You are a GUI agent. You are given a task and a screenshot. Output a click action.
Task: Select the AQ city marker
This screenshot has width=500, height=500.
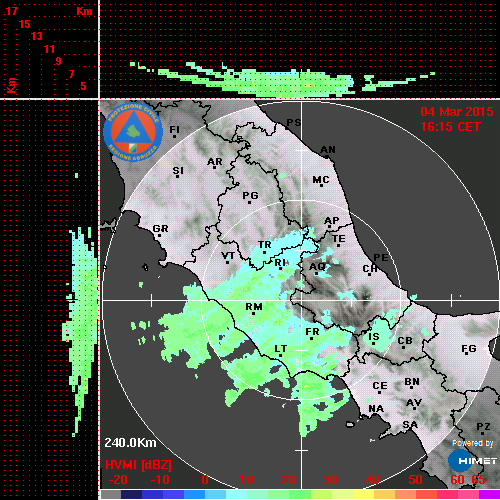pyautogui.click(x=317, y=273)
